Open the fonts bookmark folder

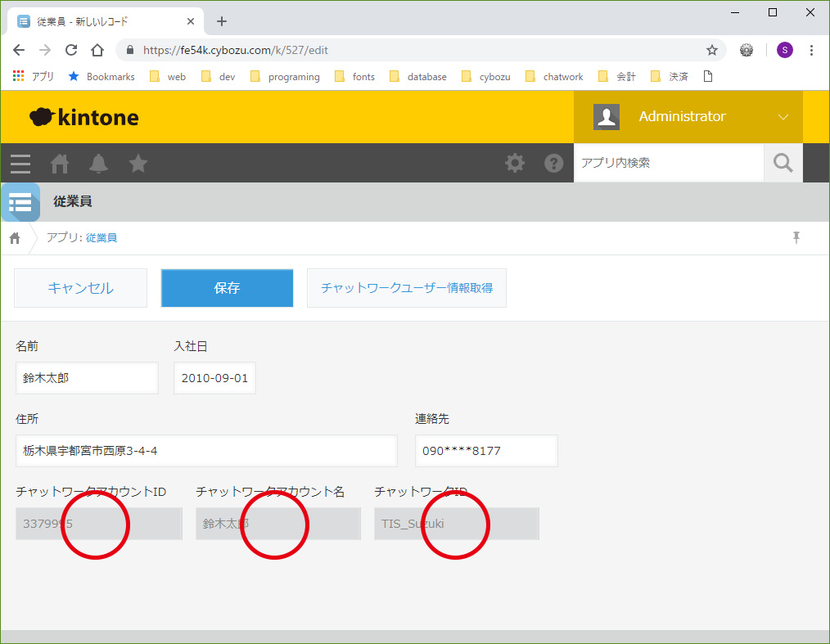pyautogui.click(x=354, y=77)
